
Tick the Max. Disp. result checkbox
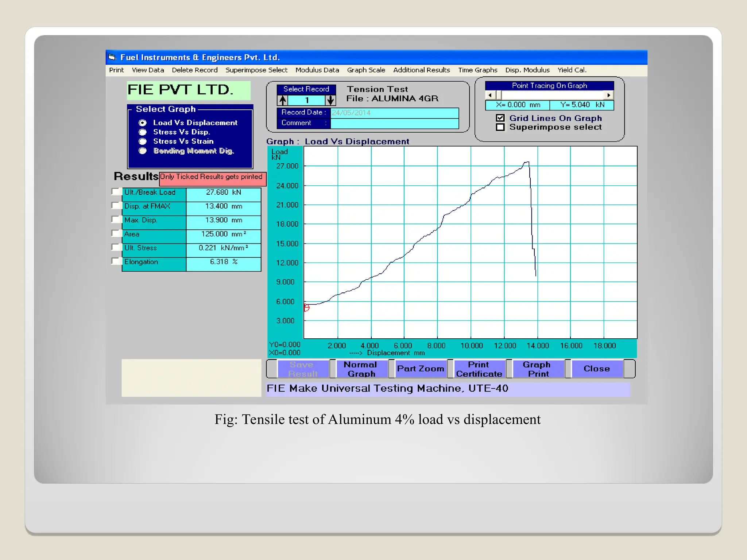(116, 219)
